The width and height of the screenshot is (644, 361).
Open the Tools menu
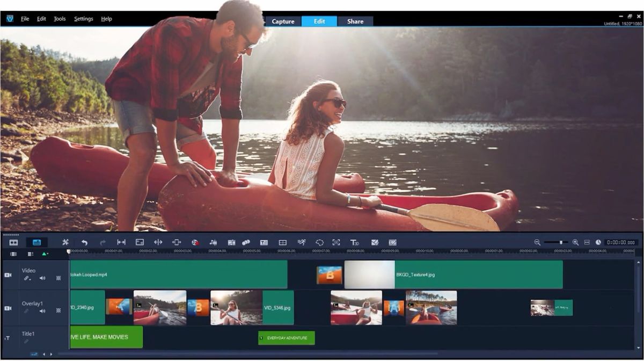pyautogui.click(x=60, y=19)
